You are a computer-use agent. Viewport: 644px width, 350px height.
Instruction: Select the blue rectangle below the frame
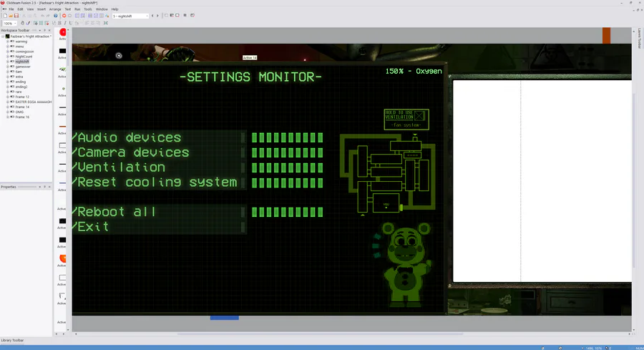[x=224, y=318]
